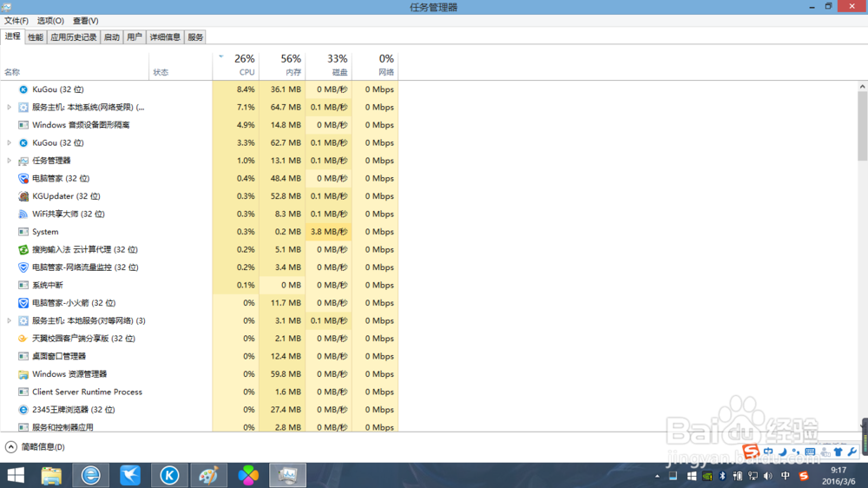868x488 pixels.
Task: Open the 选项(O) menu
Action: point(50,21)
